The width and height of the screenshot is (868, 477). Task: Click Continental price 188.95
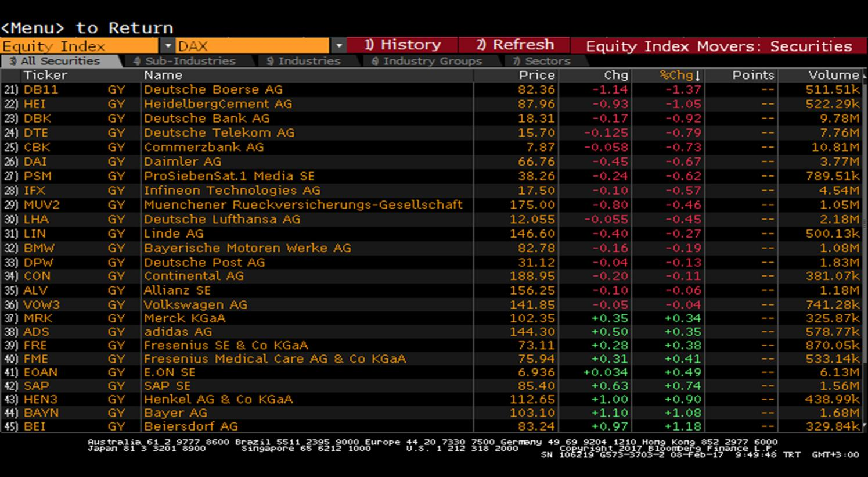coord(532,276)
